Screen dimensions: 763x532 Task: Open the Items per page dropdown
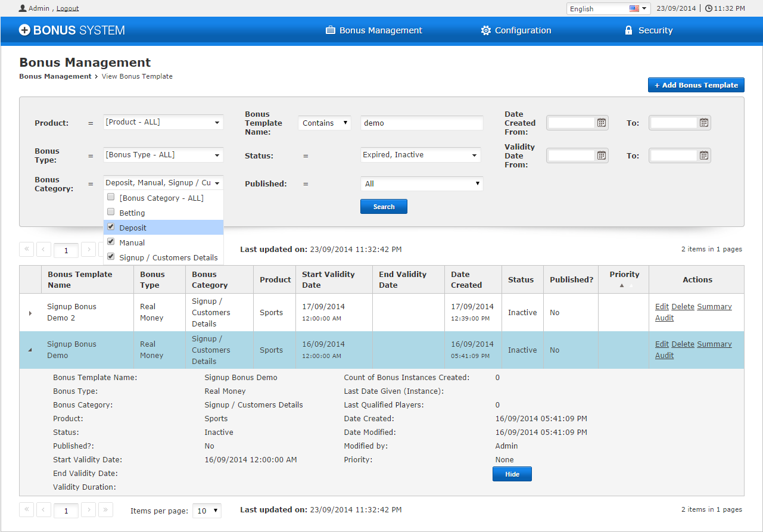pyautogui.click(x=208, y=511)
